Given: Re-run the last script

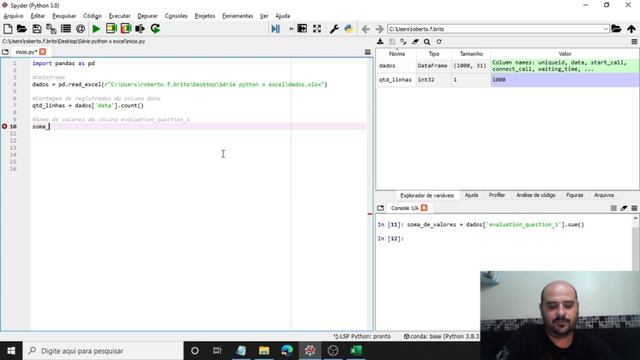Looking at the screenshot, I should (155, 29).
